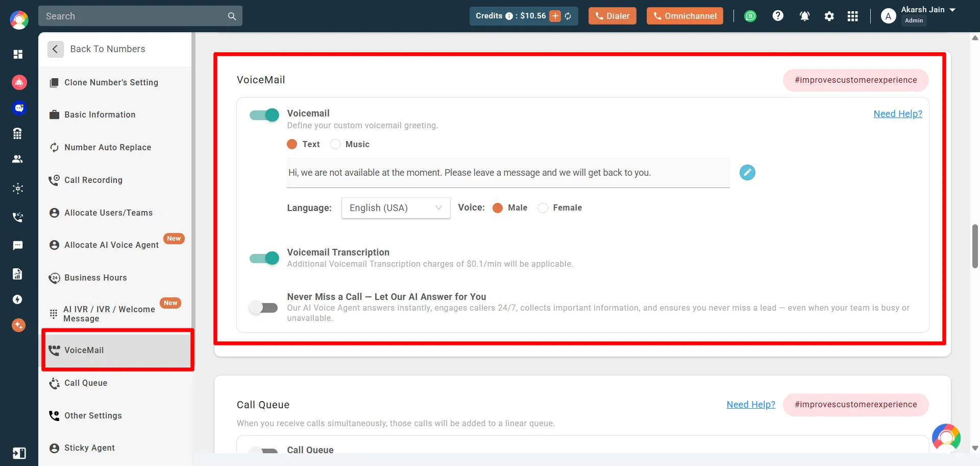Open the dashboard icon in left sidebar

pyautogui.click(x=18, y=54)
